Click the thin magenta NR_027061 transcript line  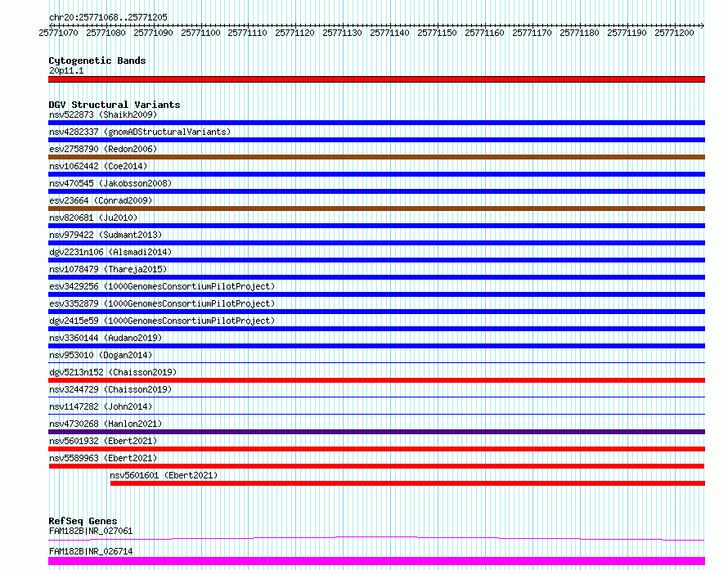click(x=376, y=538)
